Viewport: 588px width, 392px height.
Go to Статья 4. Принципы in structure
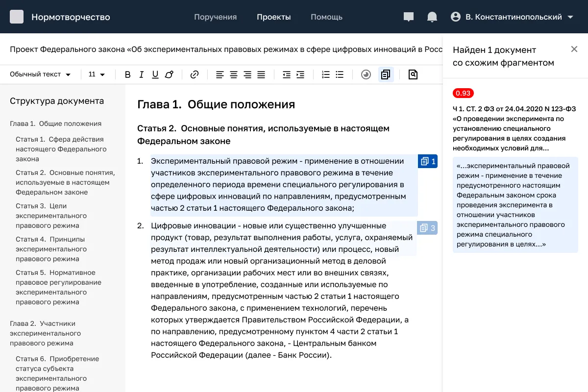(51, 249)
